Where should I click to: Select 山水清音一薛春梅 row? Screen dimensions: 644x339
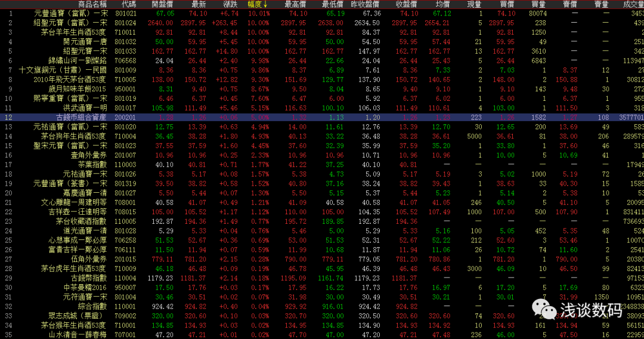click(322, 334)
